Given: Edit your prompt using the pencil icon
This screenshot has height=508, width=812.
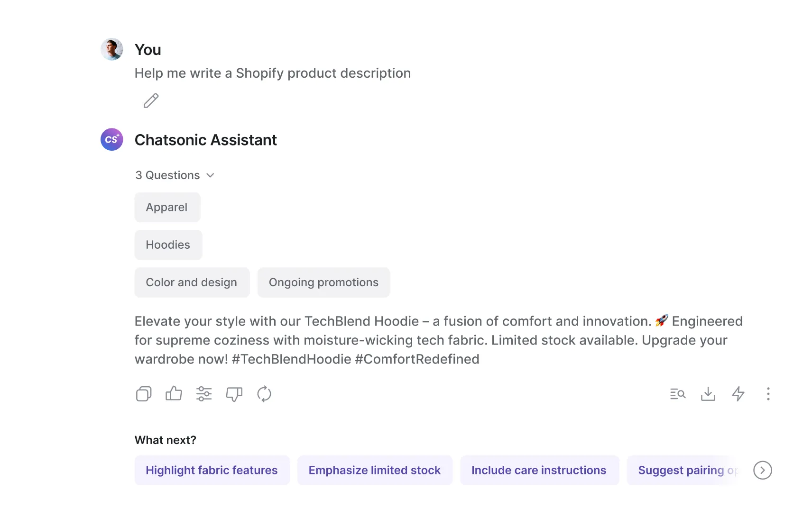Looking at the screenshot, I should 151,100.
